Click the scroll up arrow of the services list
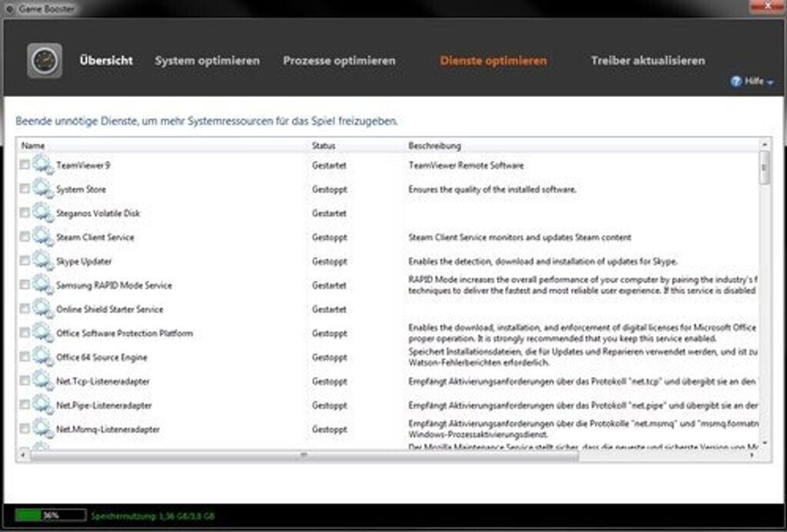The width and height of the screenshot is (787, 532). tap(765, 145)
